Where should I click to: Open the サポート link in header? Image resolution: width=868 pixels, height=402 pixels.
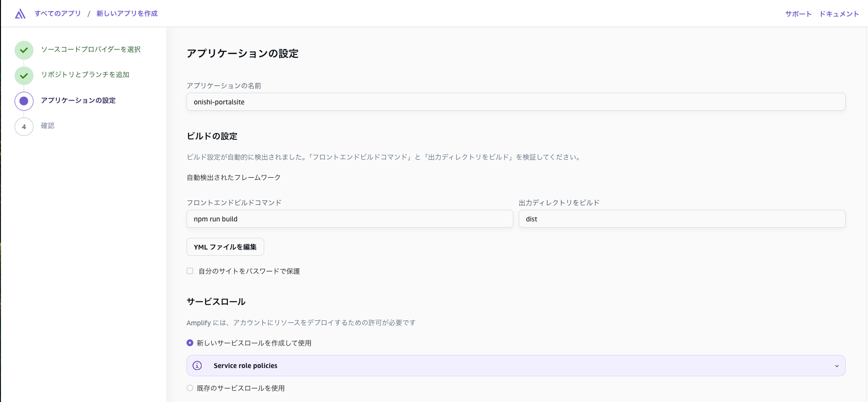[798, 14]
